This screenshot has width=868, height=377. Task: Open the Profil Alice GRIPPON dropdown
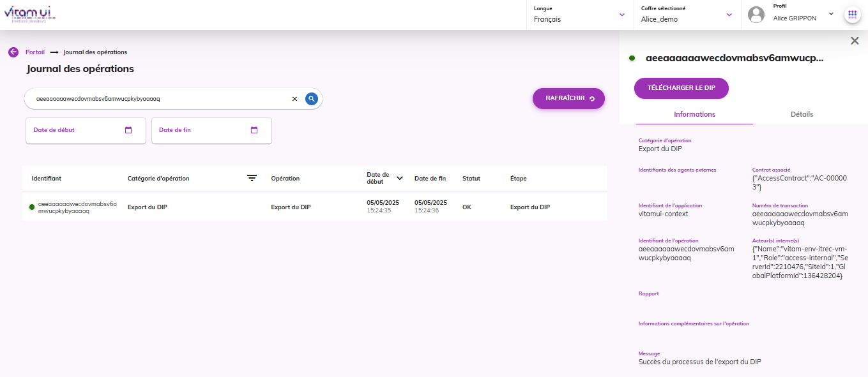[831, 13]
